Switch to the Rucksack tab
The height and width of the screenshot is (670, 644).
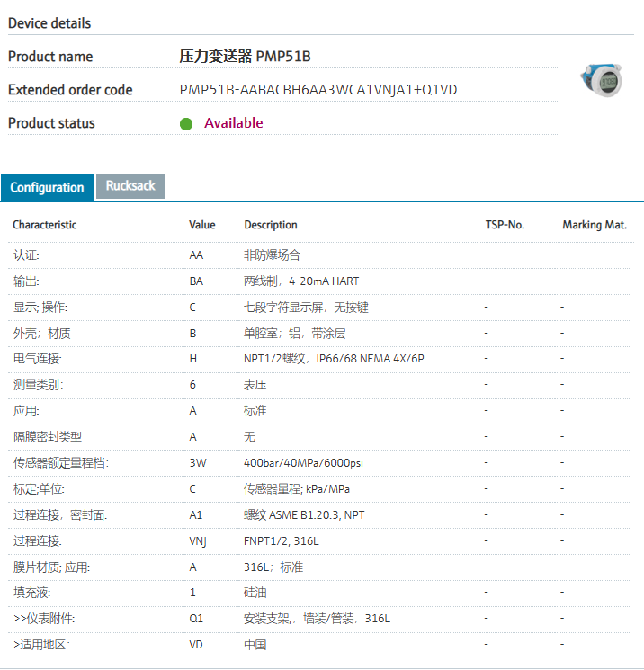coord(130,186)
